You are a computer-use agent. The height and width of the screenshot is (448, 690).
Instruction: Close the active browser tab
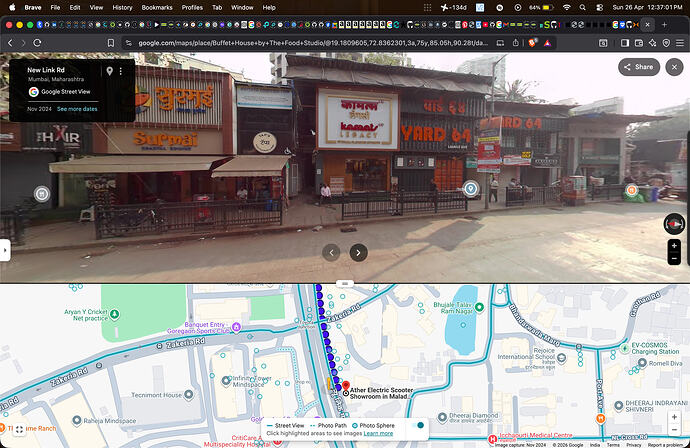pos(647,25)
